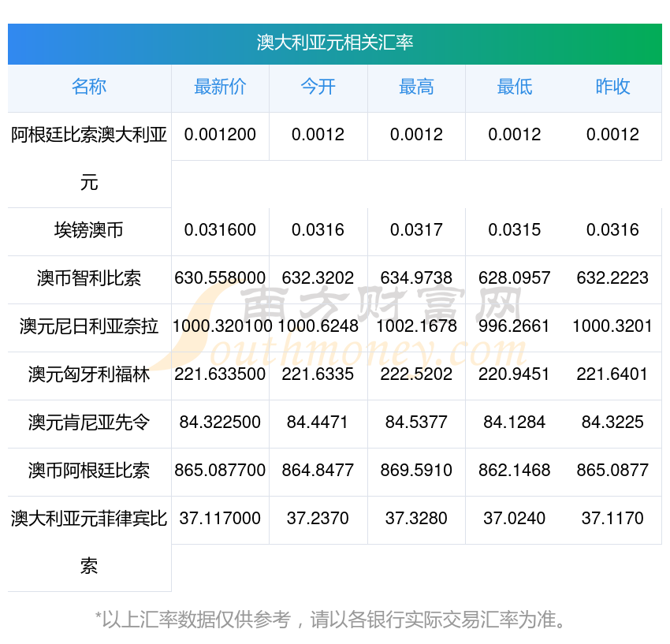Screen dimensions: 670x644
Task: Click the 1000.320100 latest price value
Action: tap(222, 326)
